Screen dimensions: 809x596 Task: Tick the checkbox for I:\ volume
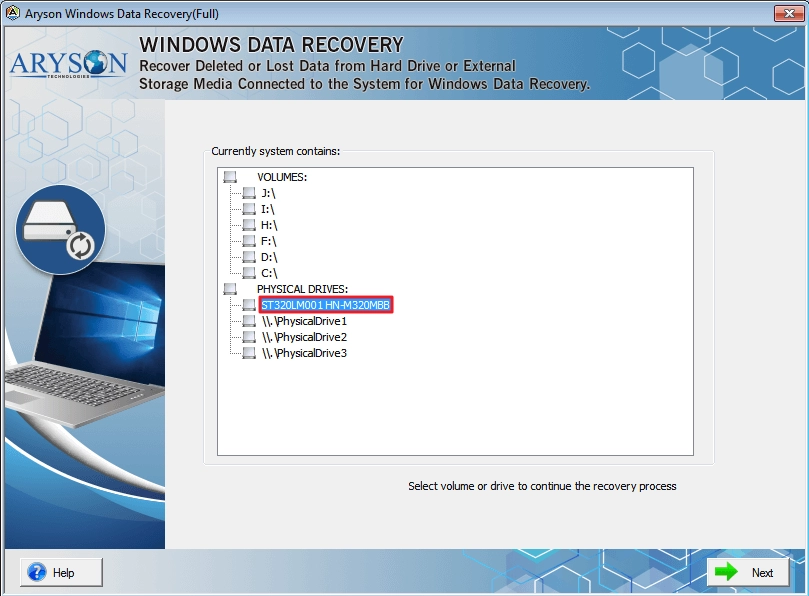click(249, 209)
